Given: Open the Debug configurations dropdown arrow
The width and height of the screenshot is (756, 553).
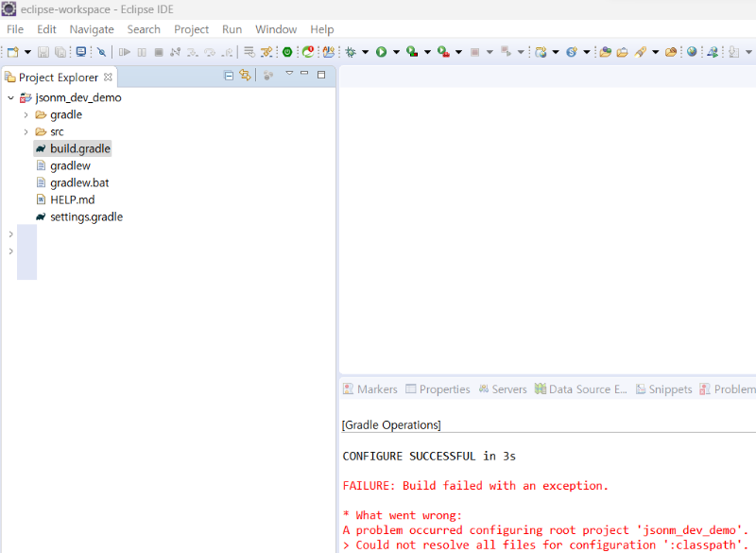Looking at the screenshot, I should [365, 52].
